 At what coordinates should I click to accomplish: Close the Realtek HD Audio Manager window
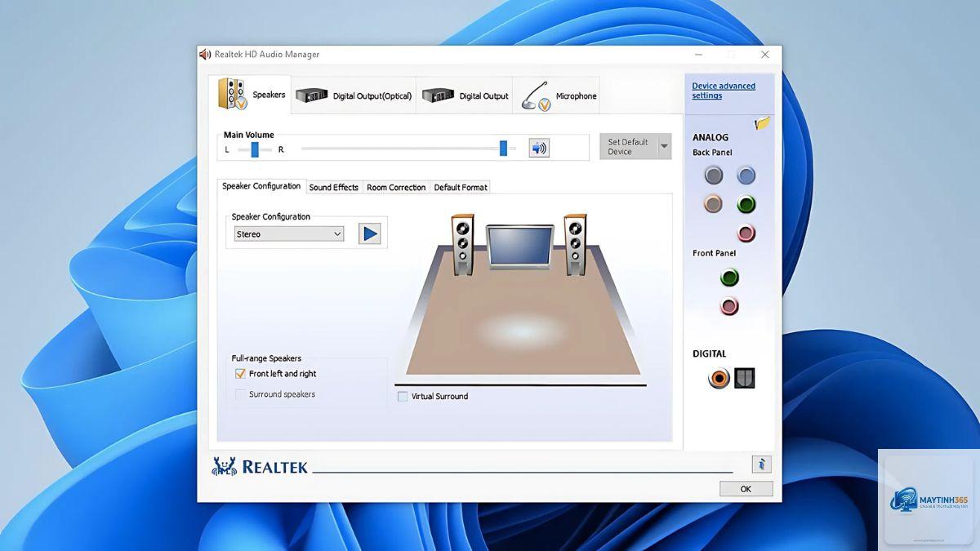[764, 55]
